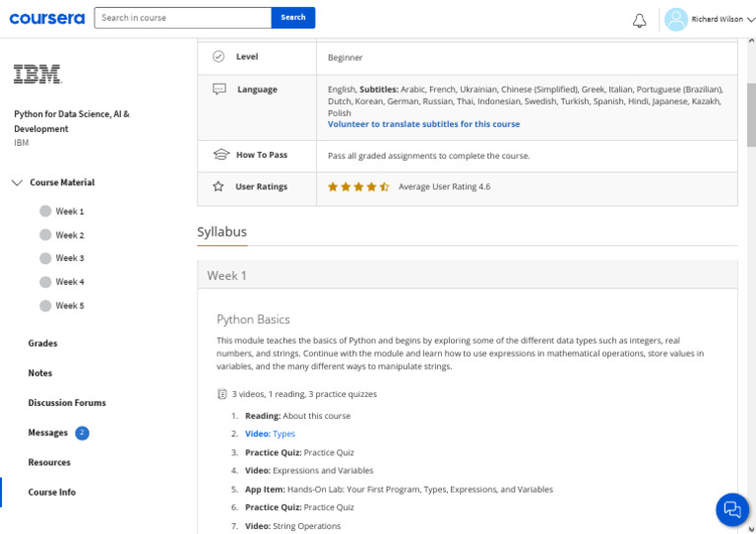Click the How To Pass graduation cap icon
The image size is (756, 534).
[220, 155]
